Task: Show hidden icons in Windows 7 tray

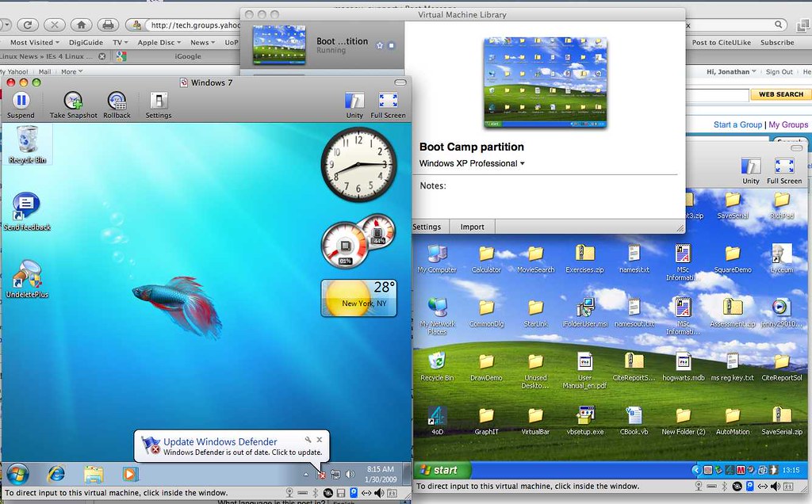Action: (x=305, y=474)
